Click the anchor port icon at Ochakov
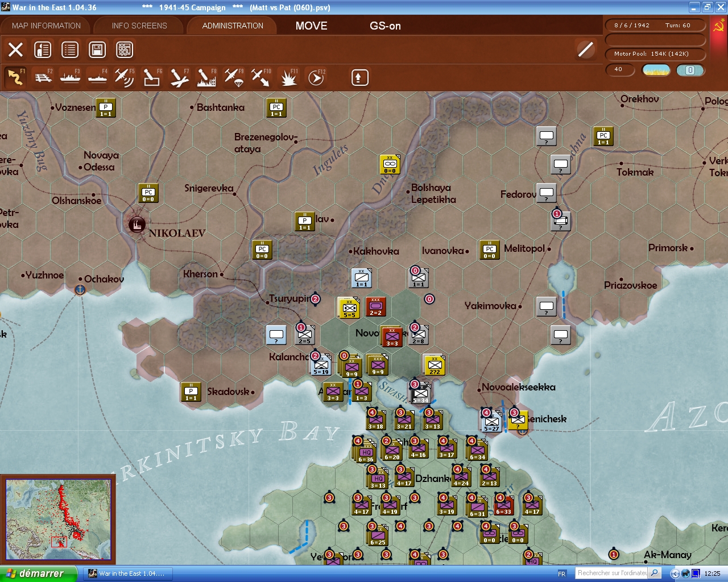 [x=80, y=290]
